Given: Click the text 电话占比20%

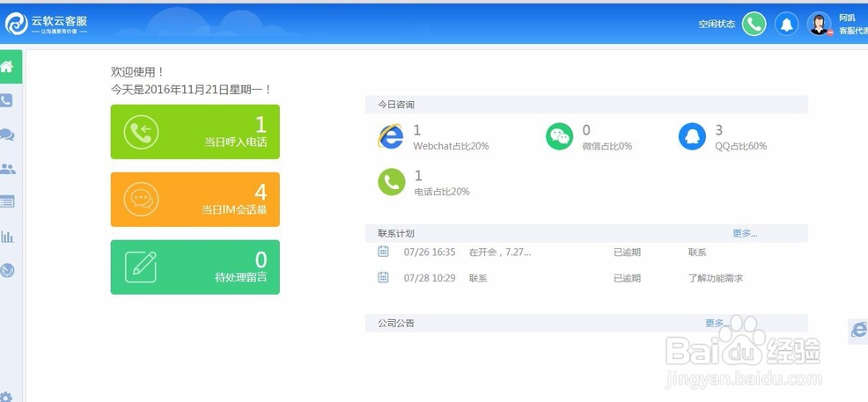Looking at the screenshot, I should (x=442, y=192).
